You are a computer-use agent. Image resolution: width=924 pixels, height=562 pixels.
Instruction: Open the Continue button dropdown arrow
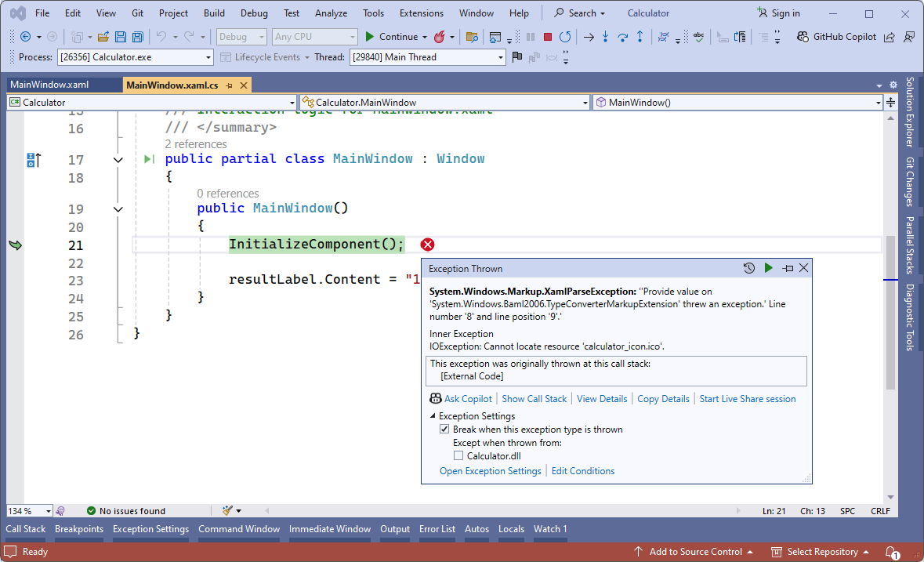point(424,37)
